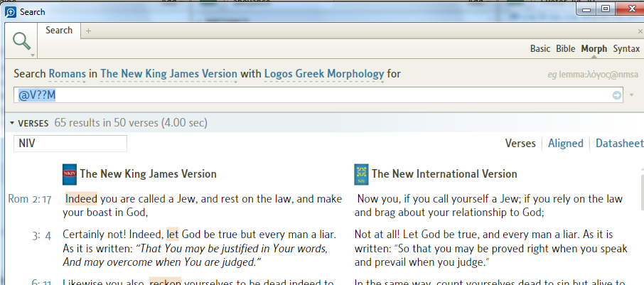Switch to Aligned results view

pyautogui.click(x=566, y=144)
